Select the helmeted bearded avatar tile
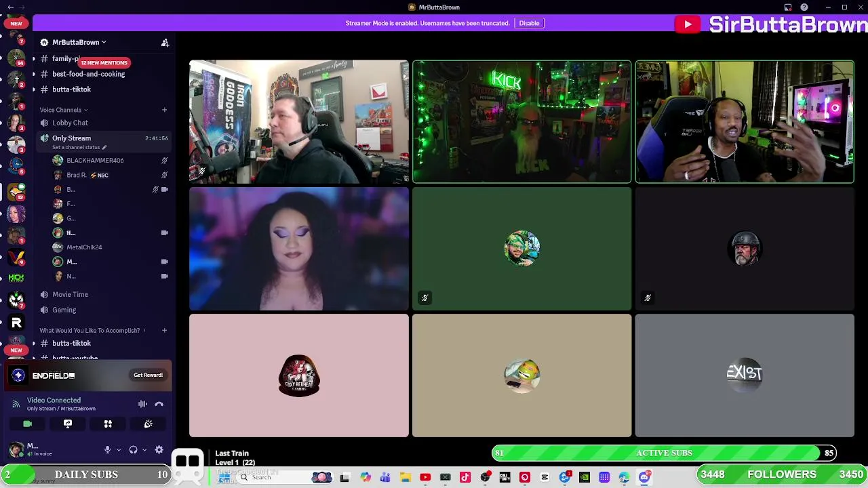 click(745, 249)
